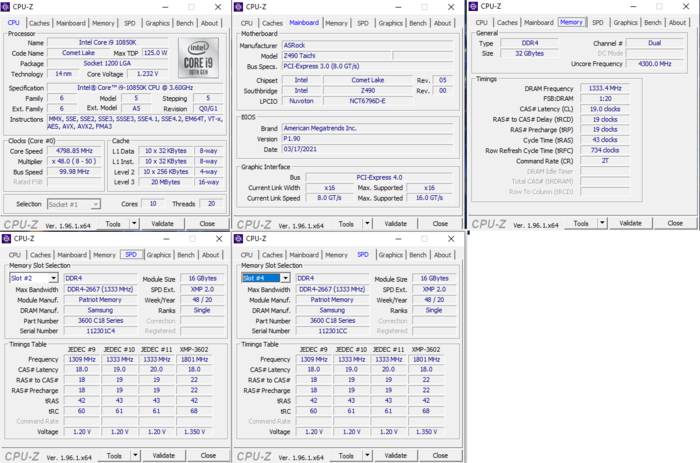Click the Graphic Interface Bus PCI-Express 4.0 field
This screenshot has width=700, height=463.
379,178
